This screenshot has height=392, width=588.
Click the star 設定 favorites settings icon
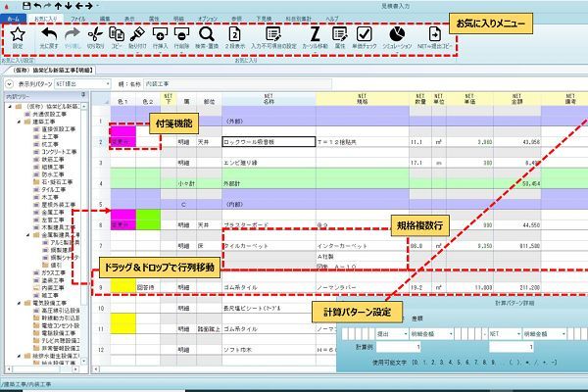pos(20,38)
